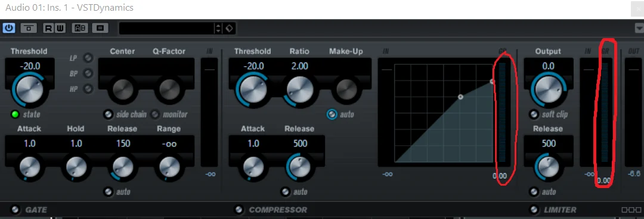Viewport: 644px width, 219px height.
Task: Enable the limiter soft clip option
Action: tap(534, 114)
